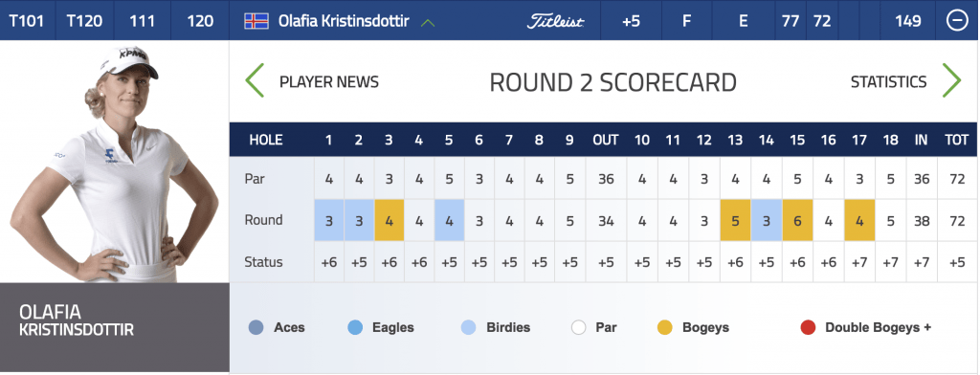Collapse Olafia Kristinsdottir green chevron
This screenshot has height=375, width=980.
click(x=428, y=23)
